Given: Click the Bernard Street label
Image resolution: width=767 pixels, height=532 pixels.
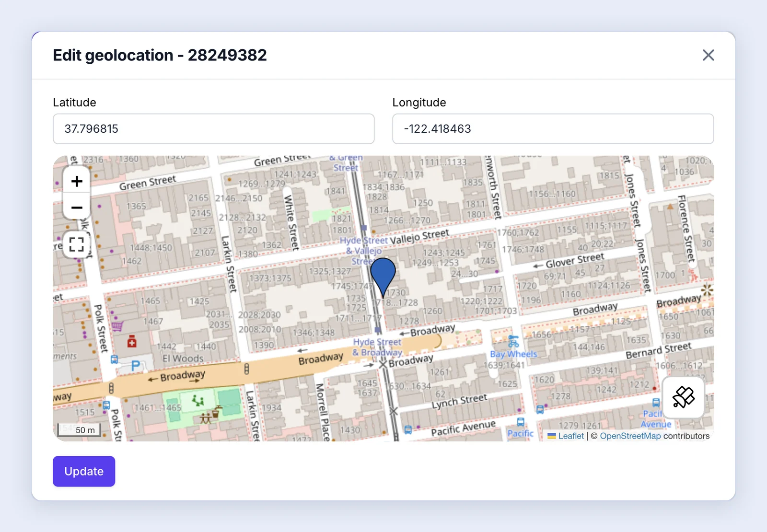Looking at the screenshot, I should coord(659,350).
